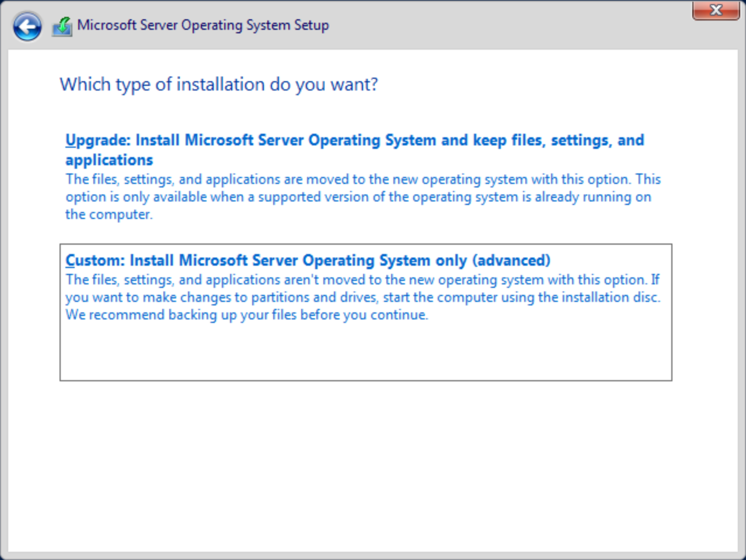
Task: Open the Upgrade: Install and keep files option
Action: [x=362, y=175]
